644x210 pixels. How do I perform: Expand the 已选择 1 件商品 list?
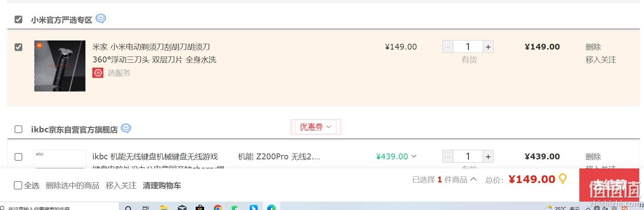click(x=444, y=179)
